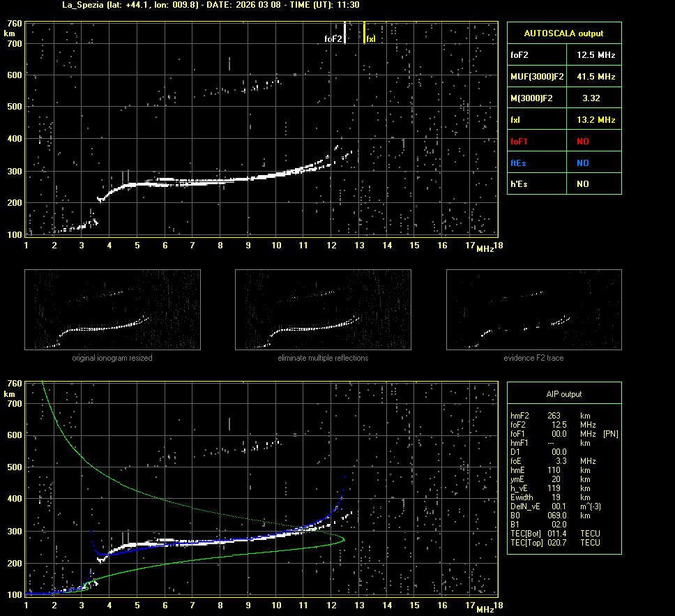Click the AUTOSCALA output header
This screenshot has height=616, width=675.
pos(563,33)
